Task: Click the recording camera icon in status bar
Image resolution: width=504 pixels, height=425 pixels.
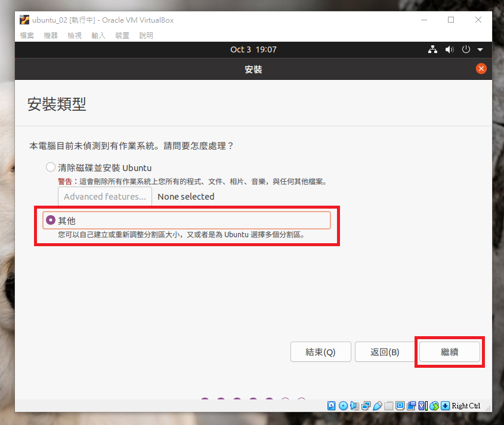Action: pos(411,406)
